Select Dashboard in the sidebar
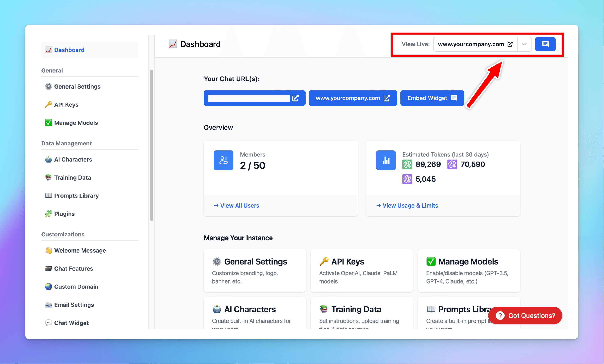This screenshot has height=364, width=604. [x=69, y=50]
